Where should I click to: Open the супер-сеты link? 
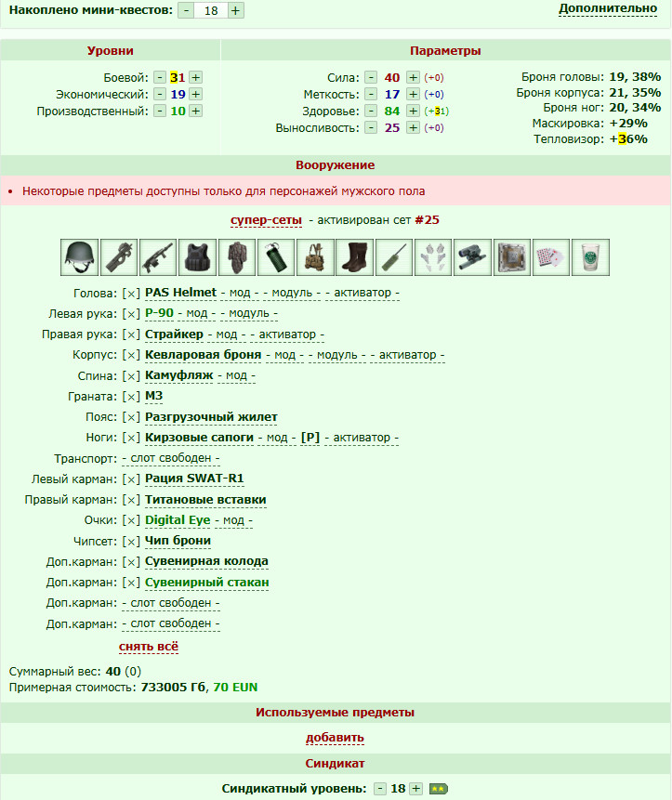266,220
